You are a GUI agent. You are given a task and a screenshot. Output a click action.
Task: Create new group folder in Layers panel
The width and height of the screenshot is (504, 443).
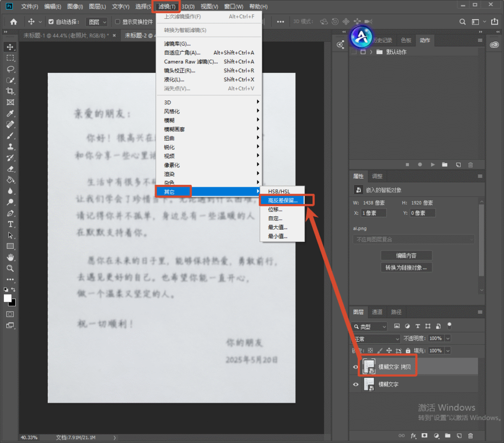447,436
